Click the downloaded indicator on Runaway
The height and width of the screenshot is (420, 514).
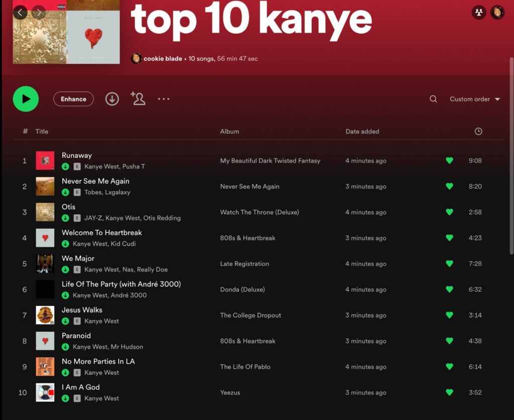pos(66,167)
